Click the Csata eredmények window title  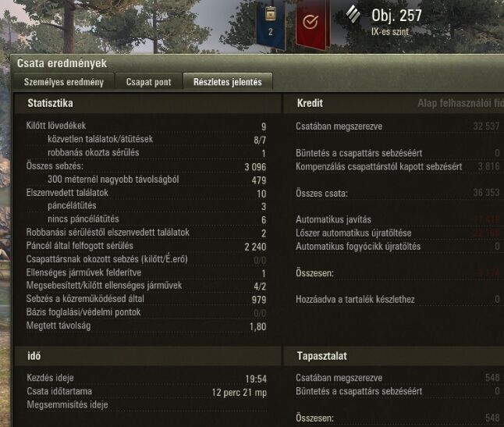click(62, 63)
